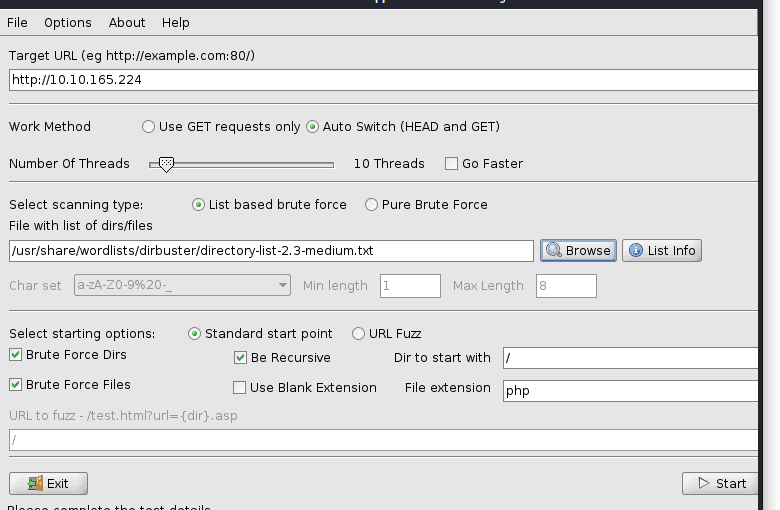This screenshot has height=510, width=780.
Task: Click the info icon on List Info
Action: (x=636, y=250)
